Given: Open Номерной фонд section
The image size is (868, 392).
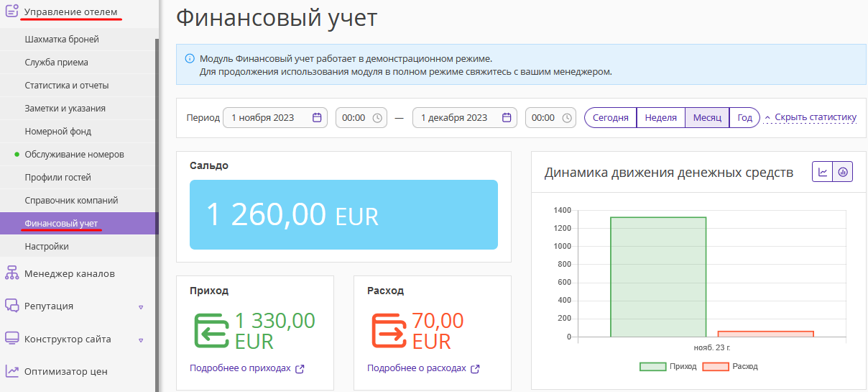Looking at the screenshot, I should tap(78, 132).
